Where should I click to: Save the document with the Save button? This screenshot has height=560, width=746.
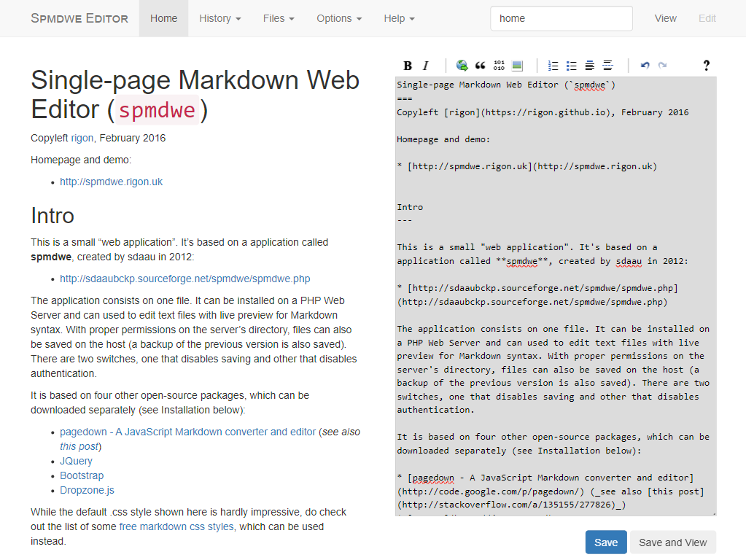coord(606,542)
